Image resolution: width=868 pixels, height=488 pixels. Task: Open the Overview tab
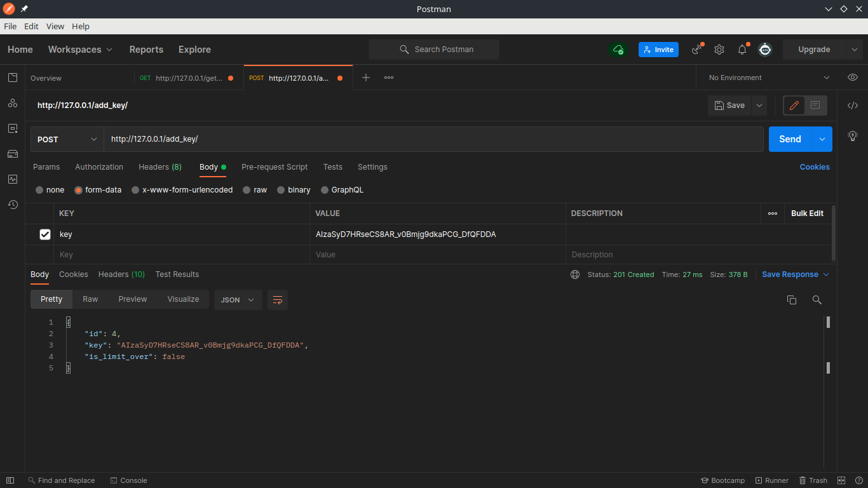pyautogui.click(x=46, y=78)
